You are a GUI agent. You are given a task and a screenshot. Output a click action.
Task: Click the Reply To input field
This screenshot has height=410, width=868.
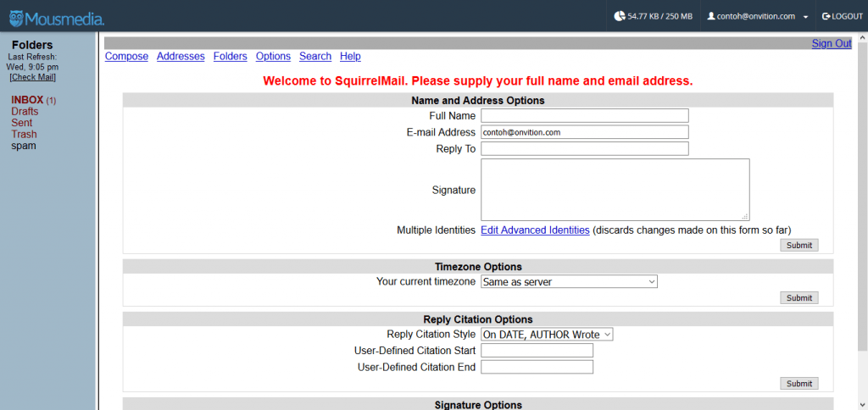(585, 149)
